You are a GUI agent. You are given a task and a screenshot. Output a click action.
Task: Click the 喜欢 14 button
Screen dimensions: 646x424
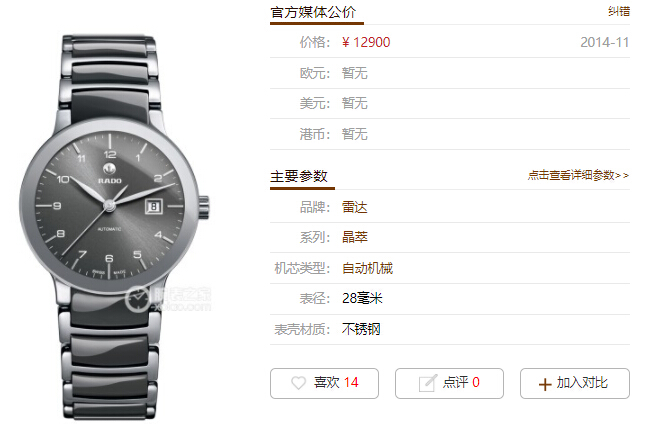(x=324, y=383)
